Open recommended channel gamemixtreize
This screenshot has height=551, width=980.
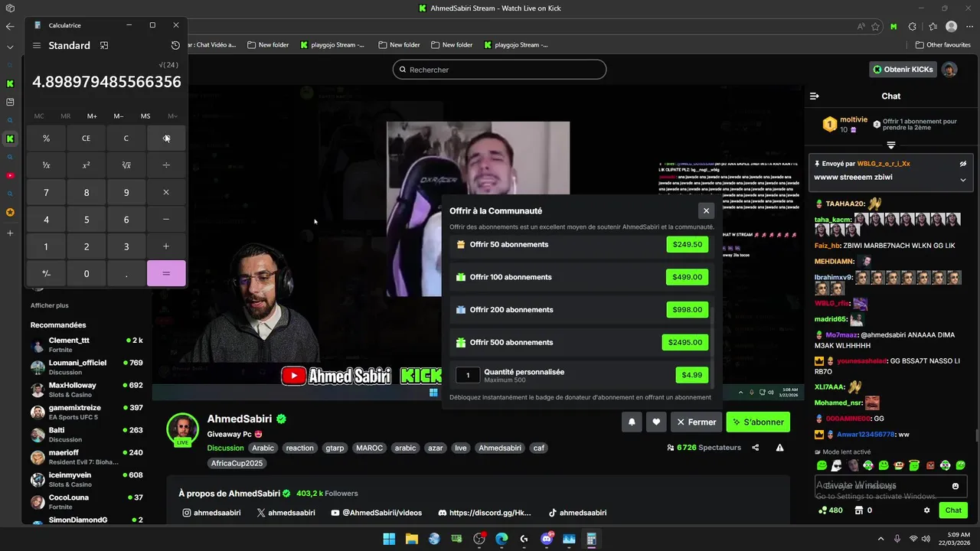coord(86,412)
